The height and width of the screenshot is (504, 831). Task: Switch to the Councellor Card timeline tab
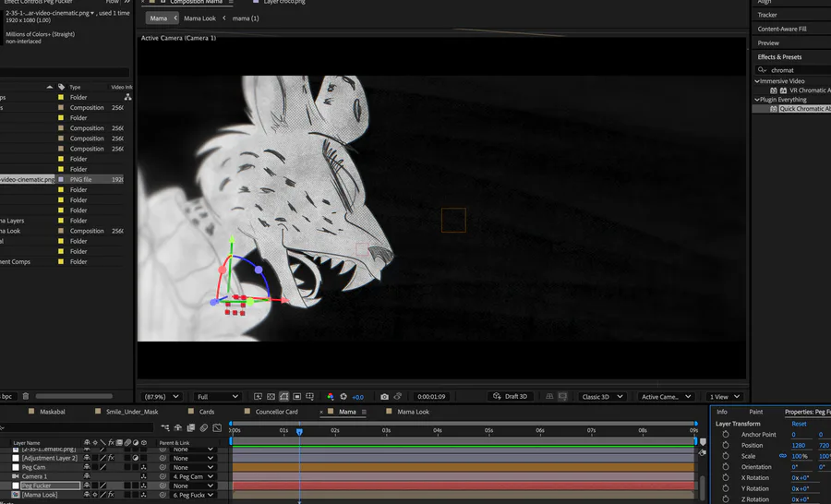point(277,412)
